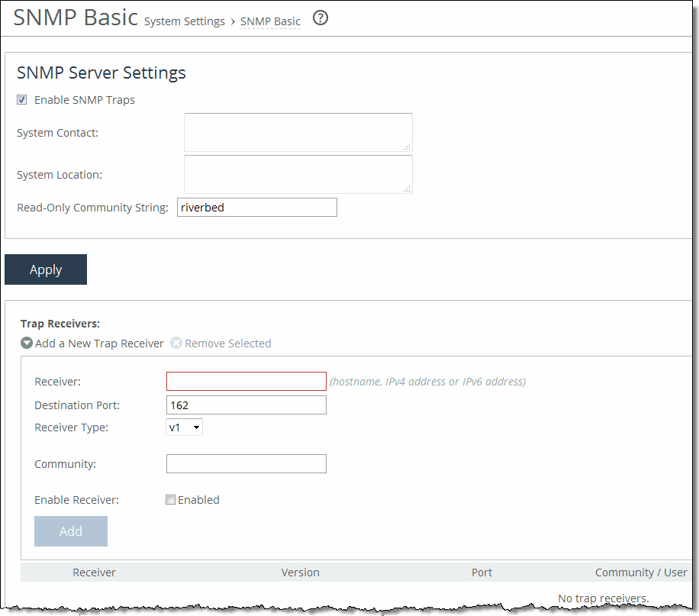699x616 pixels.
Task: Click the System Location text field
Action: (297, 174)
